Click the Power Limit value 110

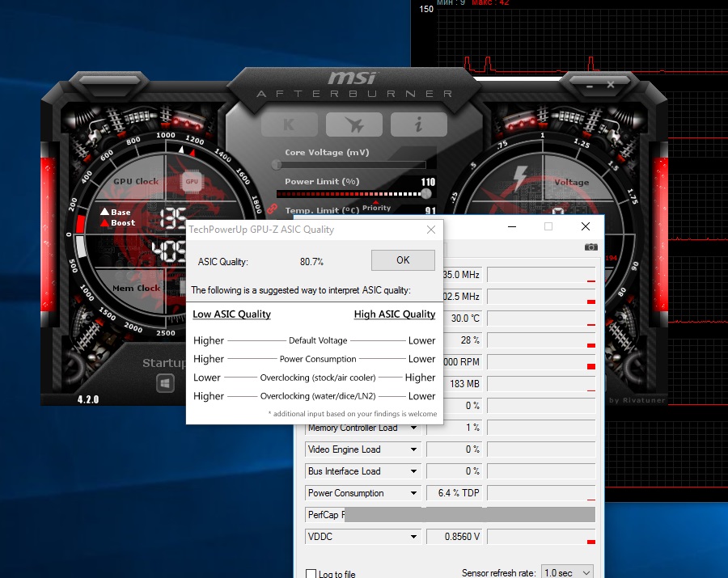point(428,182)
